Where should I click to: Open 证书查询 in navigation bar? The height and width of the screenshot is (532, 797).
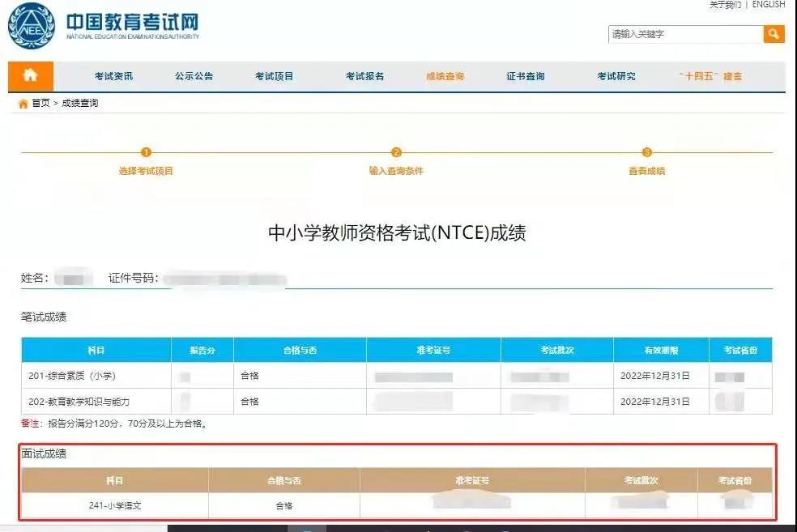(526, 77)
